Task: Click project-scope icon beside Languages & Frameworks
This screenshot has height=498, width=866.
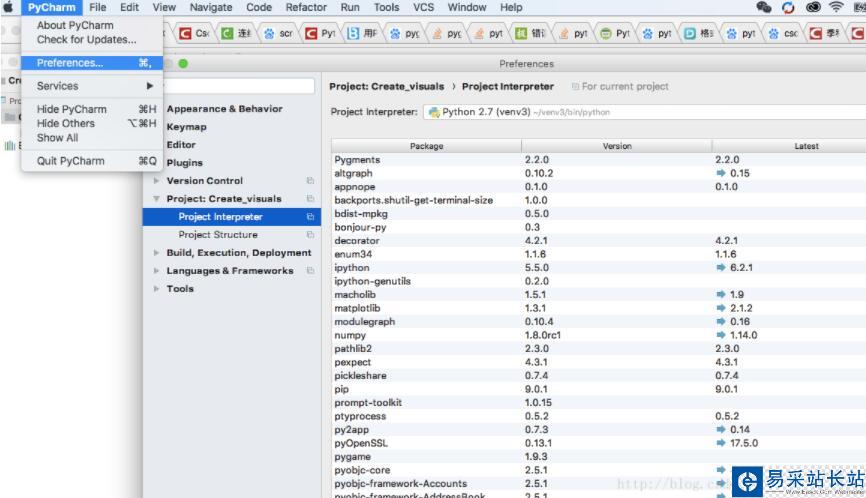Action: click(310, 271)
